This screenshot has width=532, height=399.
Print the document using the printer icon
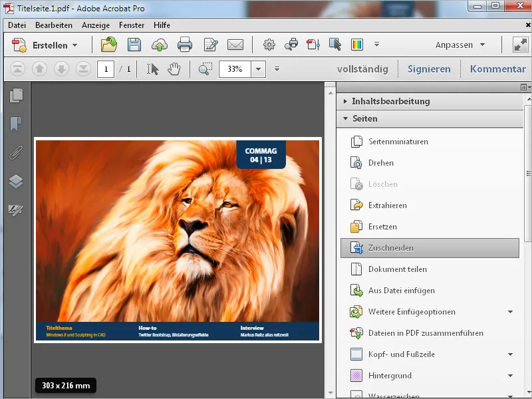185,45
